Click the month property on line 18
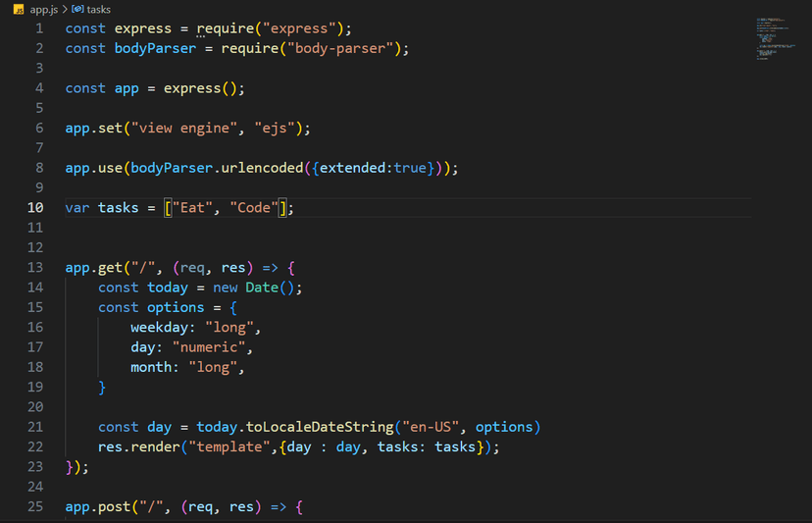Image resolution: width=812 pixels, height=523 pixels. pyautogui.click(x=151, y=368)
